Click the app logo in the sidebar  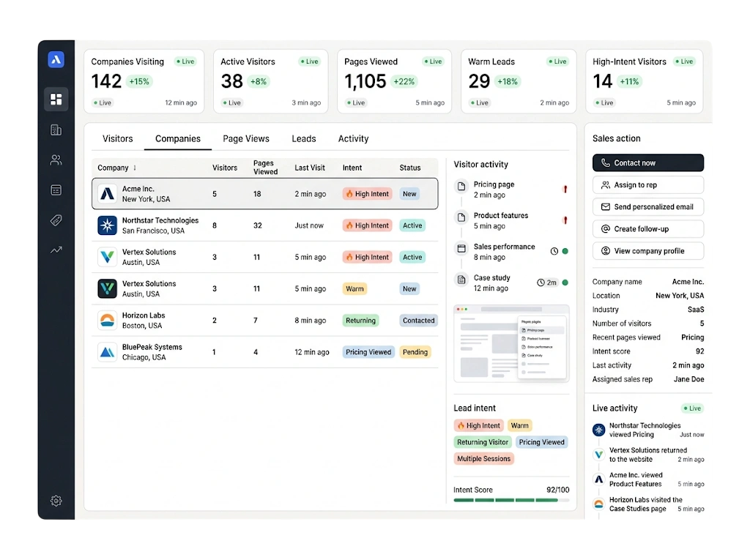[56, 60]
